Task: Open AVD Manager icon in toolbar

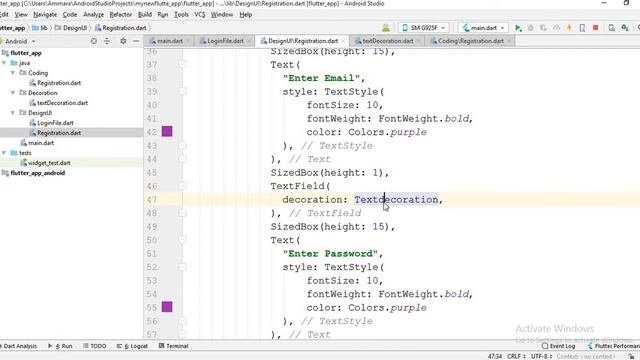Action: pyautogui.click(x=611, y=28)
